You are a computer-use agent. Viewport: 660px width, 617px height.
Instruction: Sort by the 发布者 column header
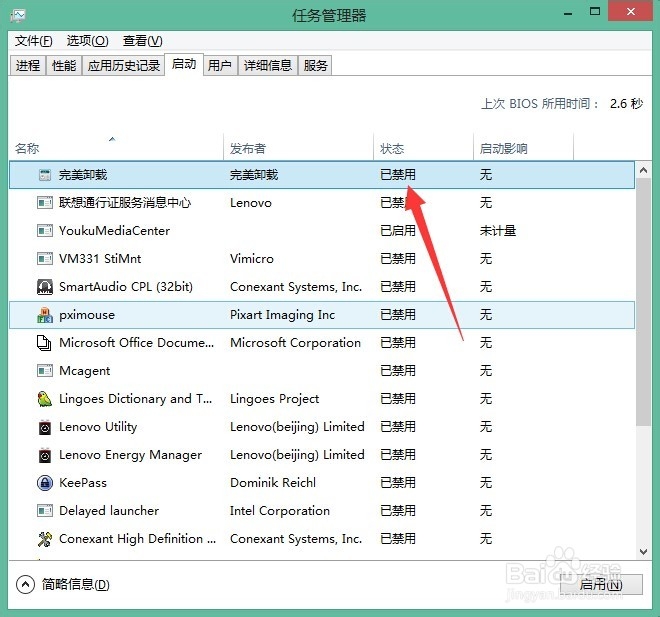[298, 148]
